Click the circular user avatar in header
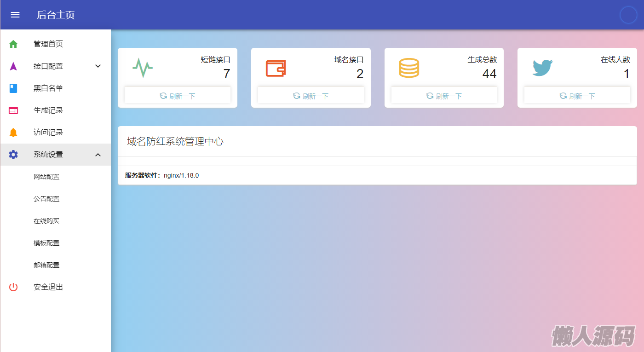644x352 pixels. tap(628, 15)
